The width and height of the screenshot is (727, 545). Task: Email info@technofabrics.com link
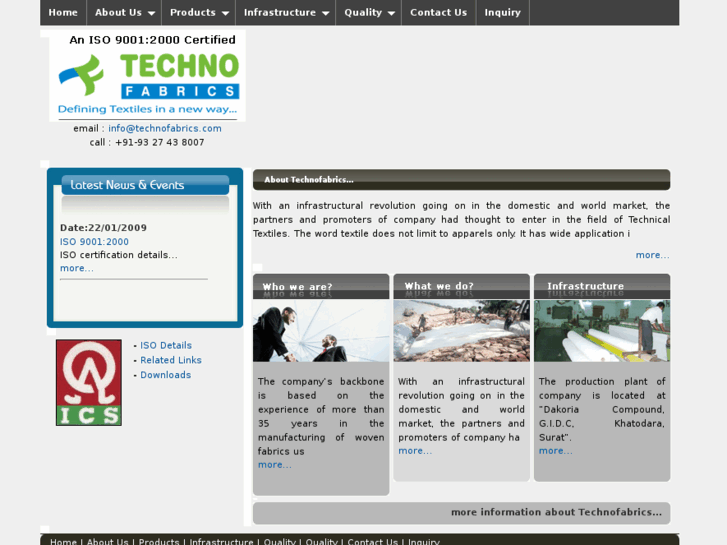point(165,128)
